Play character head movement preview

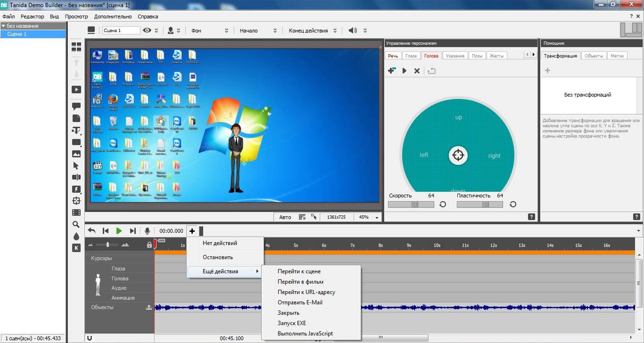point(404,71)
